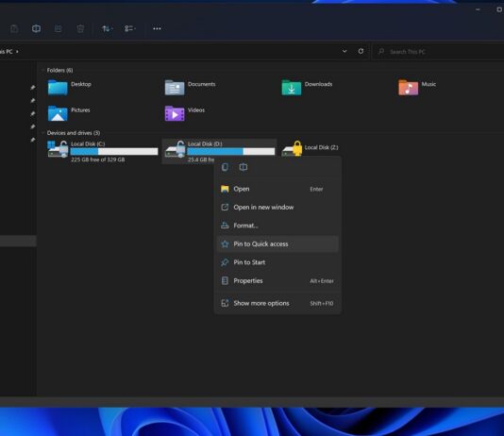Choose Pin to Start
Image resolution: width=504 pixels, height=436 pixels.
277,262
